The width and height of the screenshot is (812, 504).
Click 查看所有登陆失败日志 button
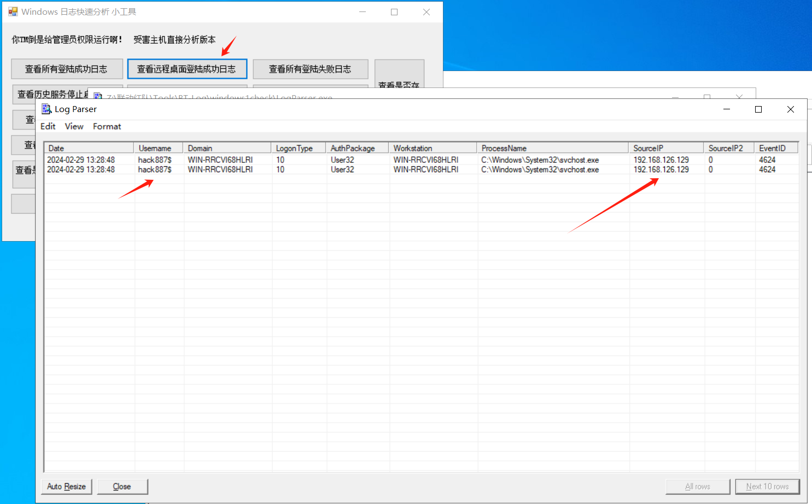310,69
